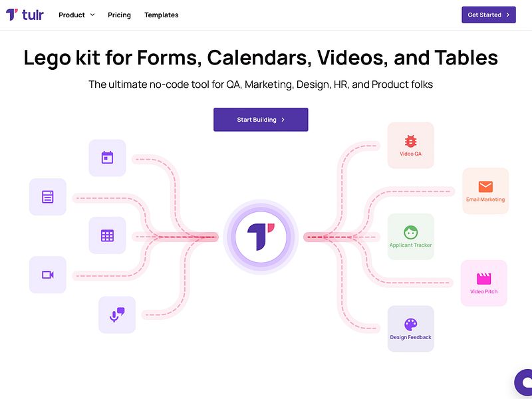Viewport: 532px width, 399px height.
Task: Click the no-code tool subtitle text
Action: click(x=261, y=84)
